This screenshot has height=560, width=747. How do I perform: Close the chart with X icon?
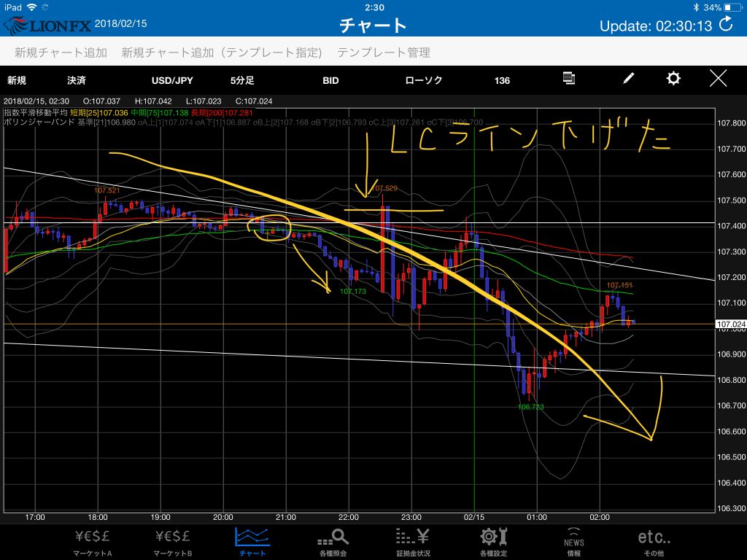point(719,79)
